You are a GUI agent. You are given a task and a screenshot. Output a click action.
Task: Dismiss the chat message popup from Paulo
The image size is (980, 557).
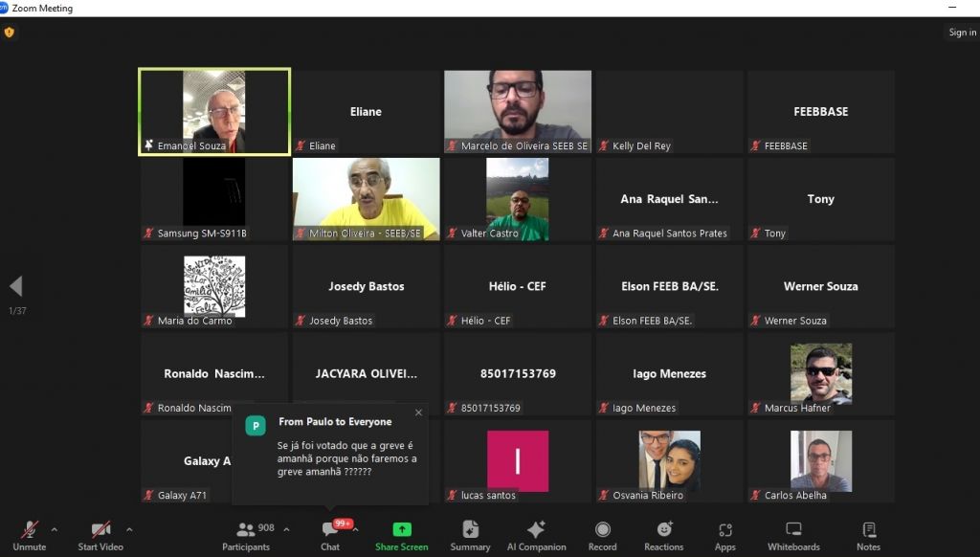pyautogui.click(x=418, y=412)
